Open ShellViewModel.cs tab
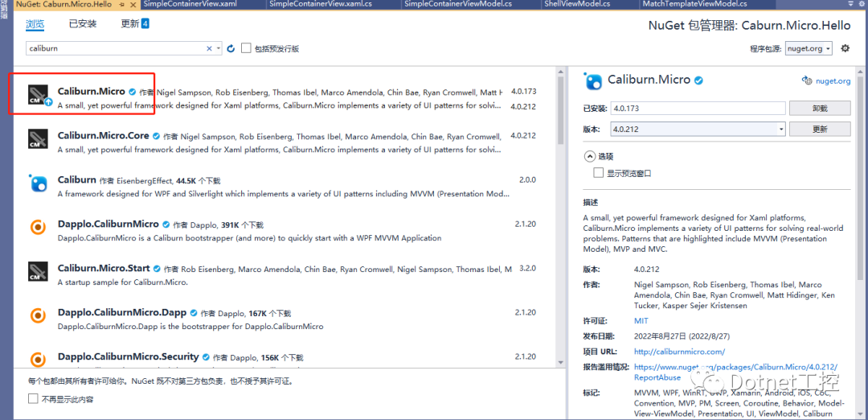The image size is (868, 420). (577, 5)
